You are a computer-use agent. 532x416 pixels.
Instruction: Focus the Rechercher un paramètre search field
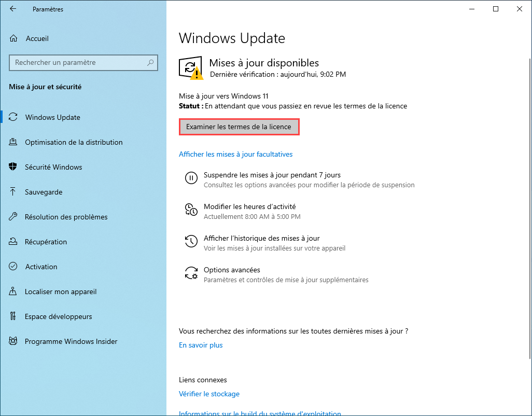pos(83,63)
